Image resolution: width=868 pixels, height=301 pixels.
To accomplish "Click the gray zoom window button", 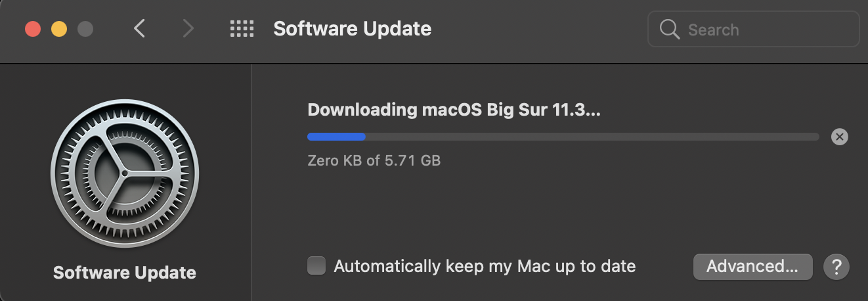I will coord(85,29).
